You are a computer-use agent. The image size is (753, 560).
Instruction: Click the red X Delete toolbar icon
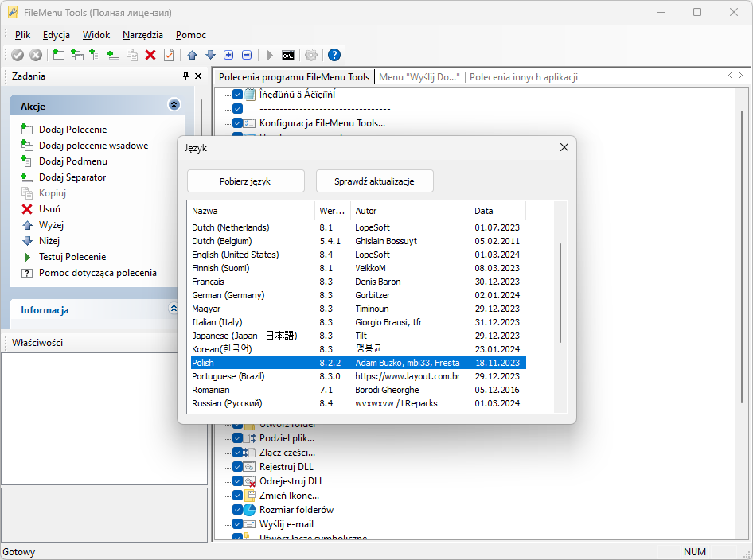pyautogui.click(x=150, y=55)
